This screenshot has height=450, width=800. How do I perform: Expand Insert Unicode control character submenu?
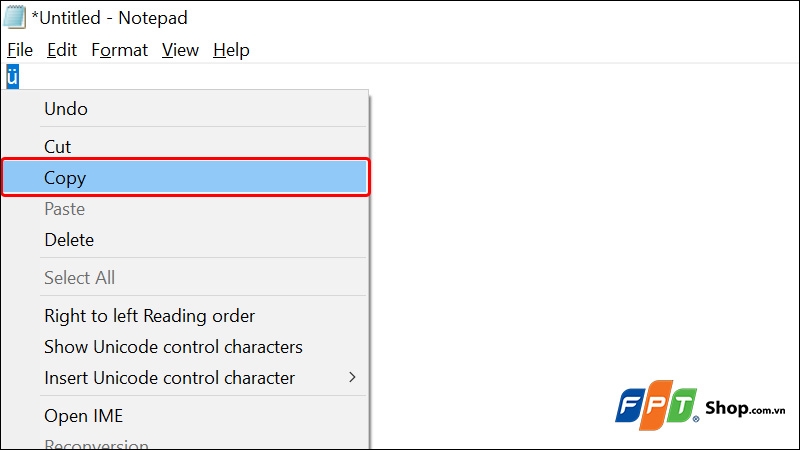click(x=170, y=378)
